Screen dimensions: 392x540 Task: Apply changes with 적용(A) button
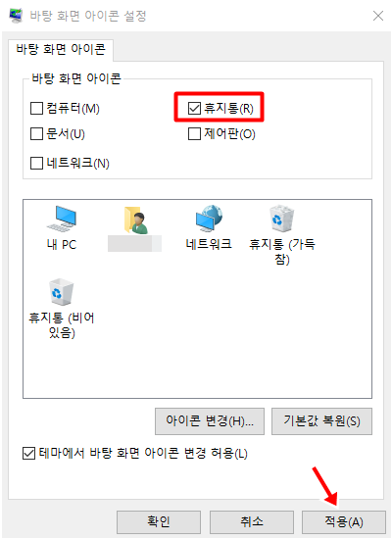344,521
